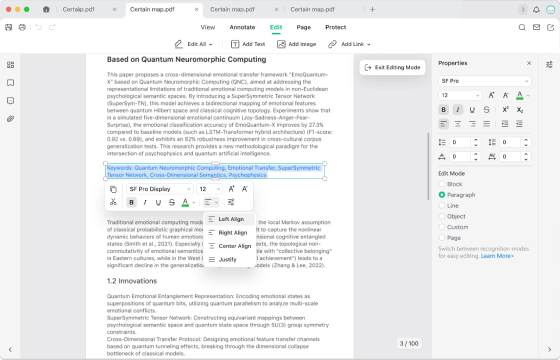Select the Block edit mode
The image size is (560, 360).
click(442, 184)
